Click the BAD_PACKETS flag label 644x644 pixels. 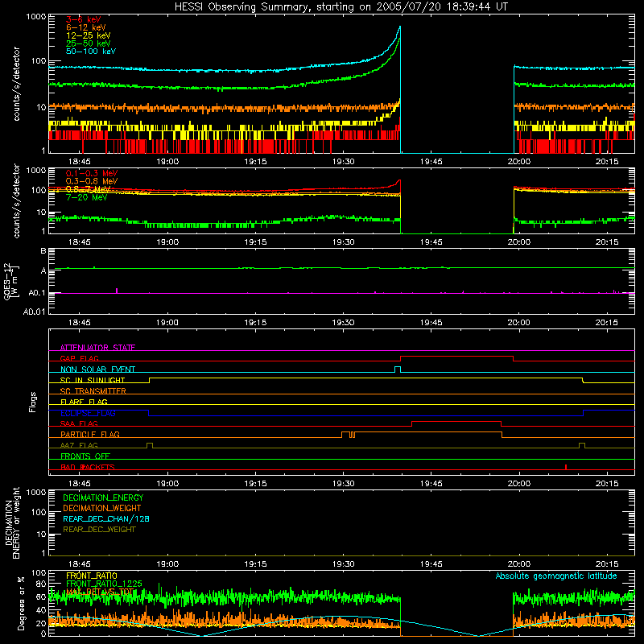(88, 467)
